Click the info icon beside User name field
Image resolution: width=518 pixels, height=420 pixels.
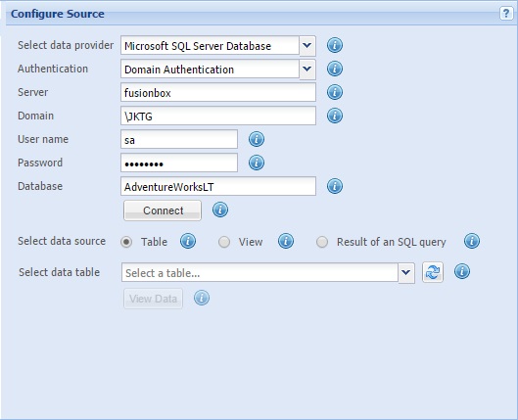pyautogui.click(x=257, y=139)
